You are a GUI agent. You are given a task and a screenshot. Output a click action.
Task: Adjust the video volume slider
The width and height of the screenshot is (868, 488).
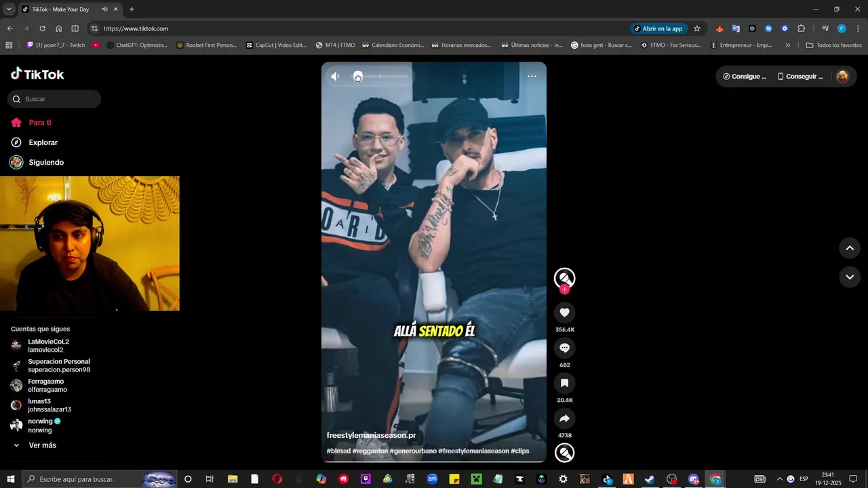(382, 77)
